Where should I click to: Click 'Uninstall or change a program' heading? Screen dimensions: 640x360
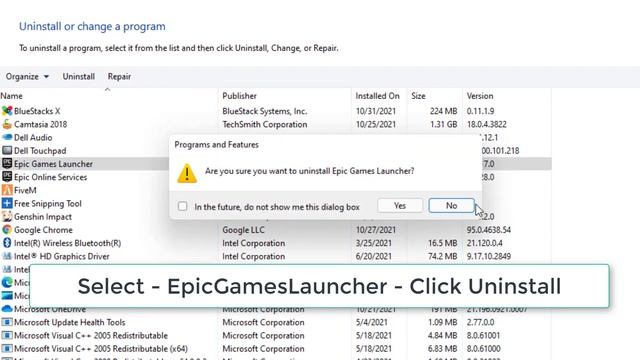point(92,26)
